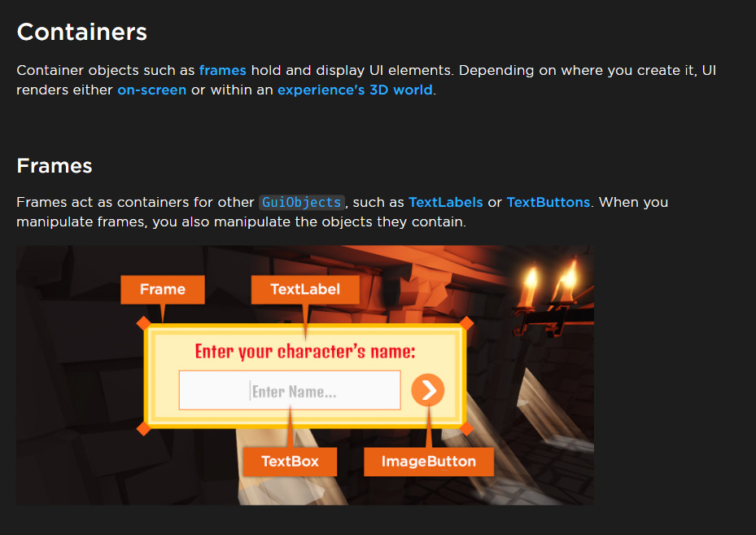Click the orange arrow ImageButton icon

pos(428,390)
